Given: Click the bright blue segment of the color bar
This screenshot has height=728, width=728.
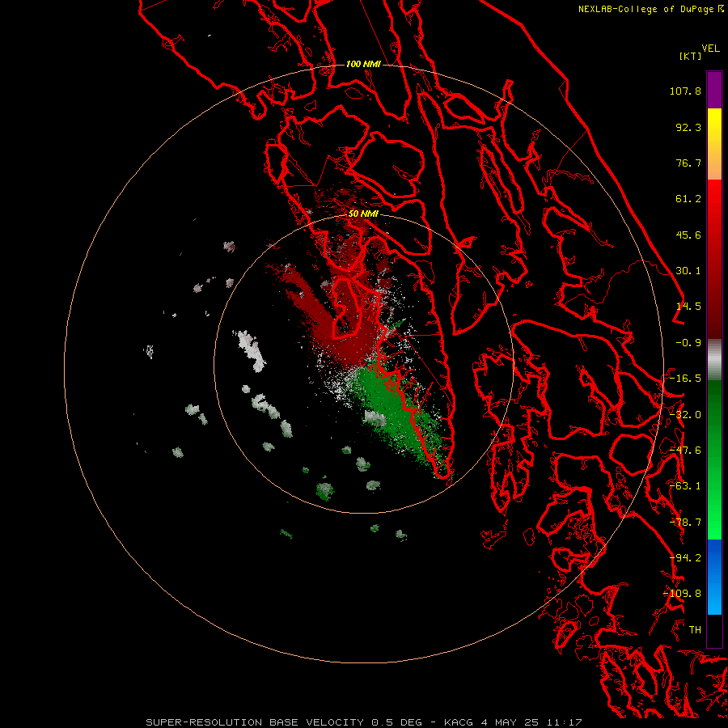Looking at the screenshot, I should [714, 577].
